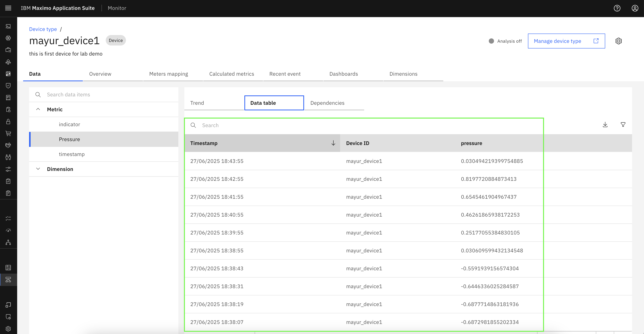Image resolution: width=644 pixels, height=334 pixels.
Task: Switch to the Dependencies tab
Action: (x=334, y=103)
